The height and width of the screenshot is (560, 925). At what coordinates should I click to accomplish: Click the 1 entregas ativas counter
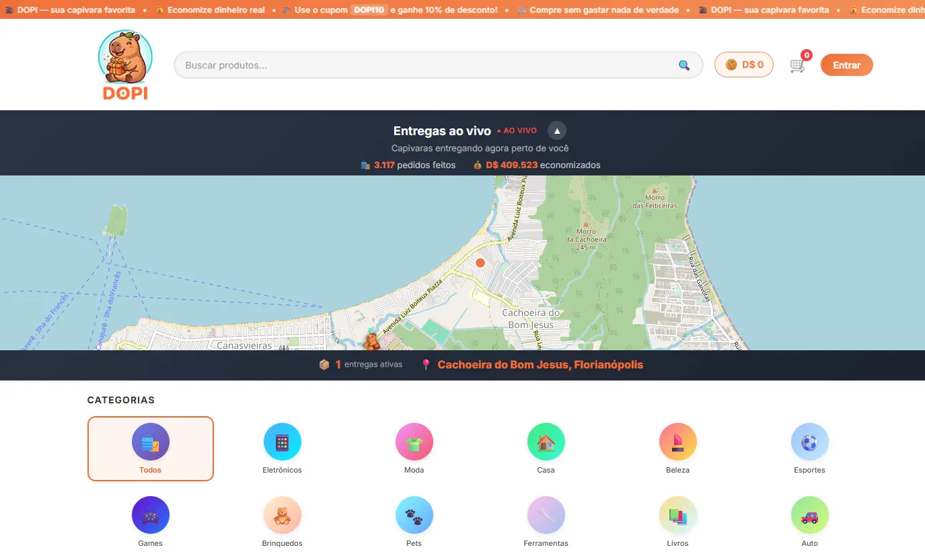pyautogui.click(x=361, y=364)
